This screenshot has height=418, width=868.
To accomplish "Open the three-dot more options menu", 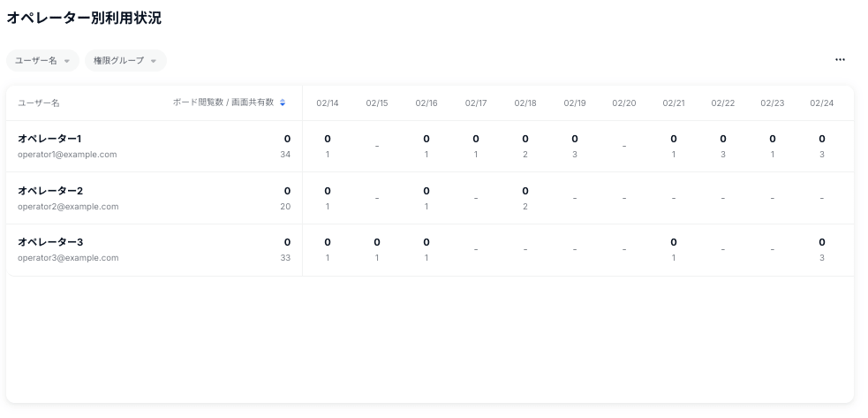I will 840,60.
